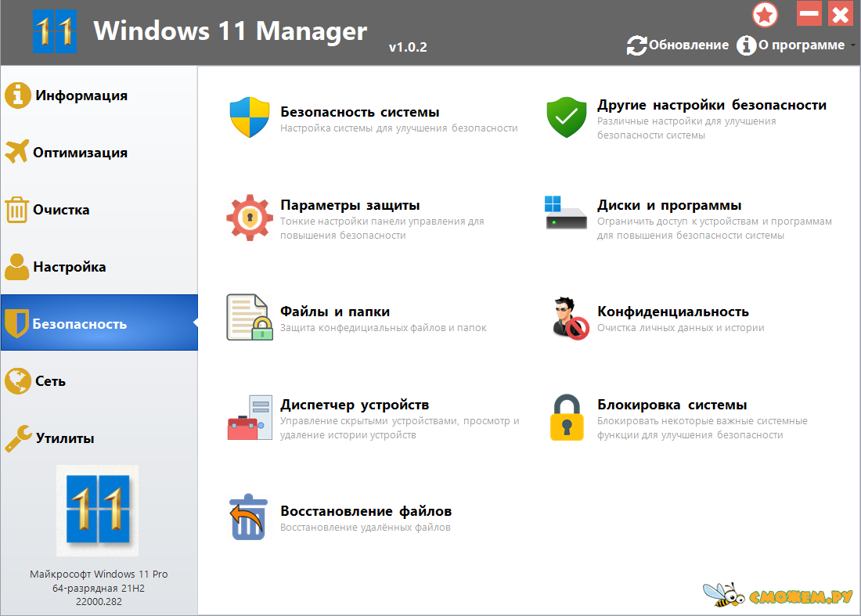Screen dimensions: 861x616
Task: Open Диспетчер устройств
Action: click(355, 405)
